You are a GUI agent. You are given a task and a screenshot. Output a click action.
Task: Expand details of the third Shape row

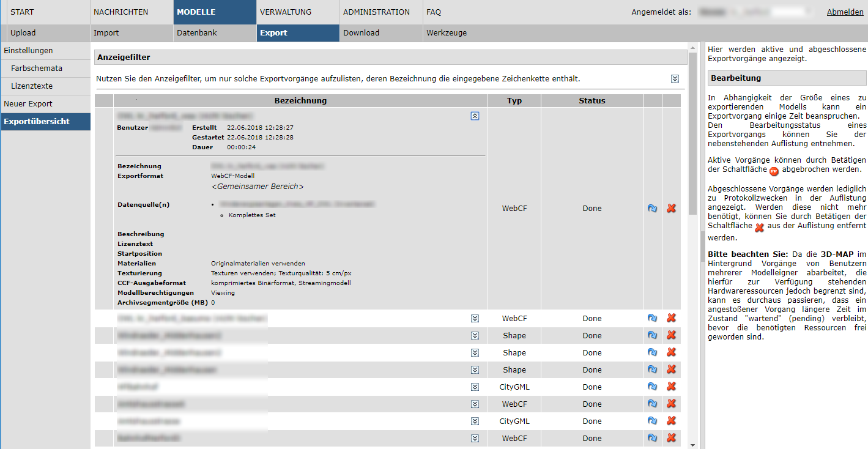point(475,370)
